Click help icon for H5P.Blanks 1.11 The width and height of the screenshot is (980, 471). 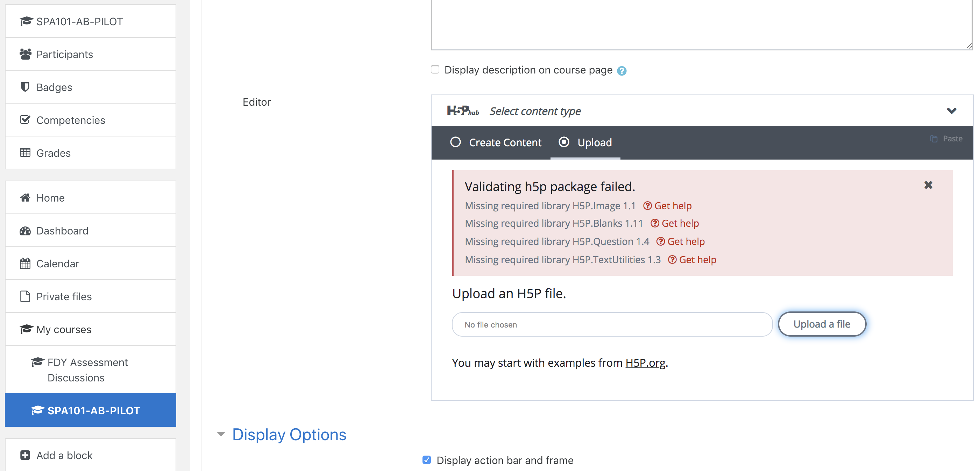[x=655, y=224]
